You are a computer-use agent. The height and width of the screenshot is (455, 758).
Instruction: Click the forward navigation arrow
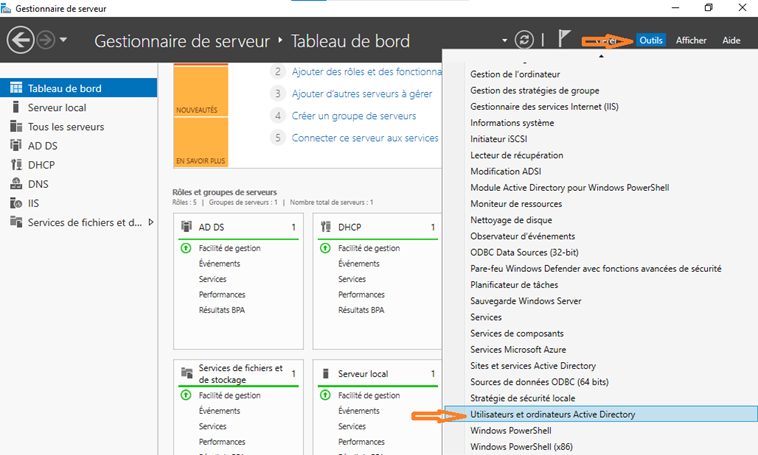pos(46,40)
